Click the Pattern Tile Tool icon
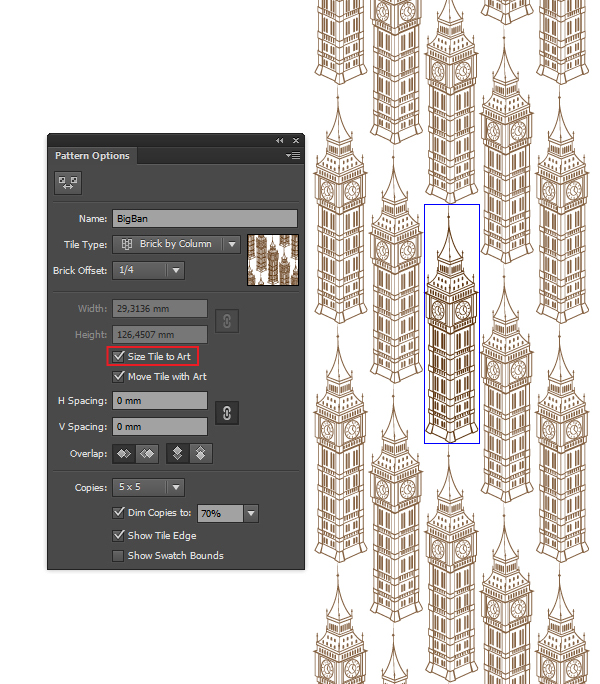The height and width of the screenshot is (684, 600). coord(68,183)
